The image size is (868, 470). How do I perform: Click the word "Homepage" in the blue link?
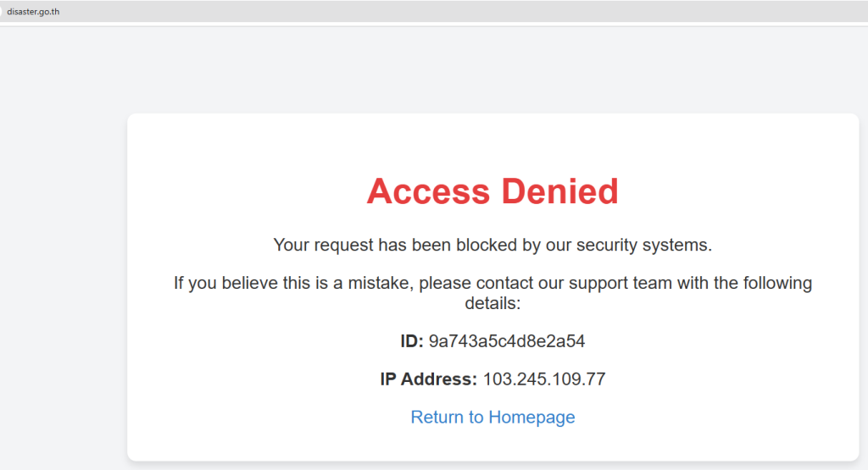pyautogui.click(x=531, y=417)
